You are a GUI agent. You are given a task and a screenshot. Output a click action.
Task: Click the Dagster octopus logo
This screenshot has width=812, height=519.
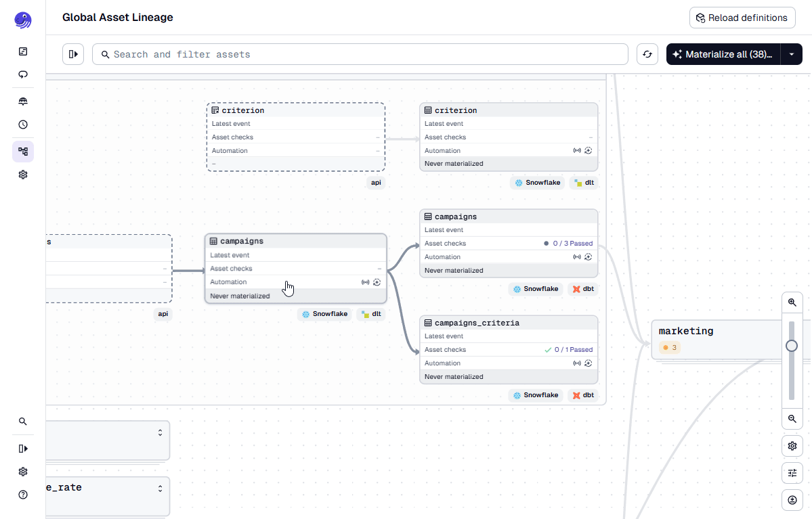coord(23,20)
